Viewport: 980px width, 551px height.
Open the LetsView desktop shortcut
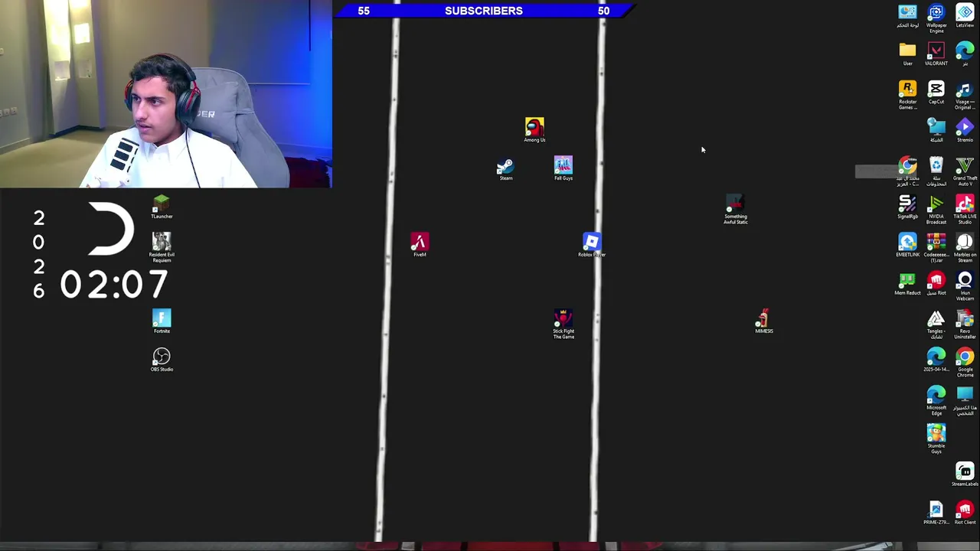(965, 15)
